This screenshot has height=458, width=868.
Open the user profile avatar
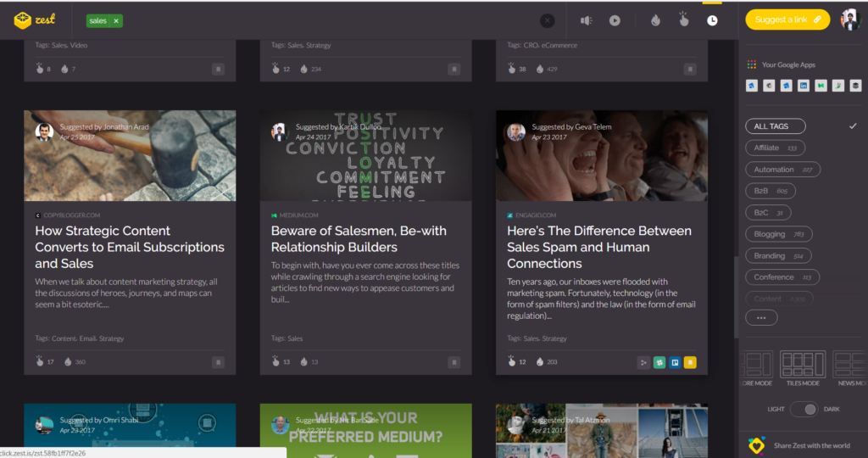pyautogui.click(x=850, y=20)
